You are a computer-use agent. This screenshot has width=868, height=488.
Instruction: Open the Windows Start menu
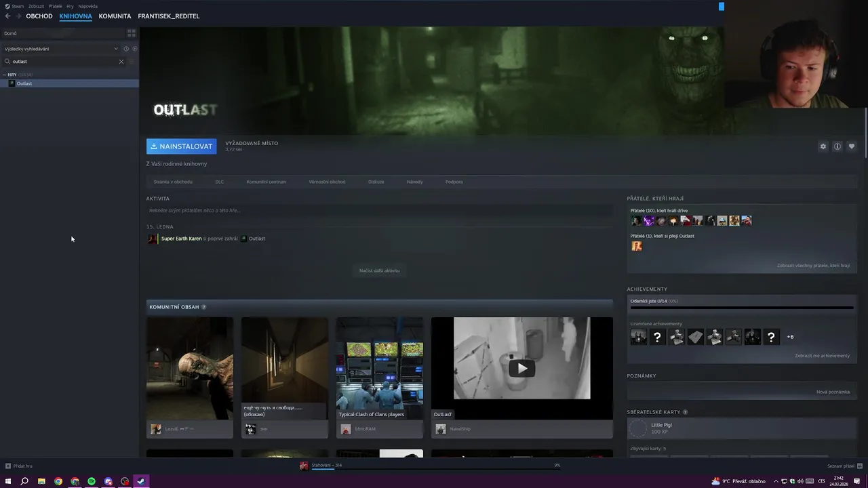click(8, 481)
